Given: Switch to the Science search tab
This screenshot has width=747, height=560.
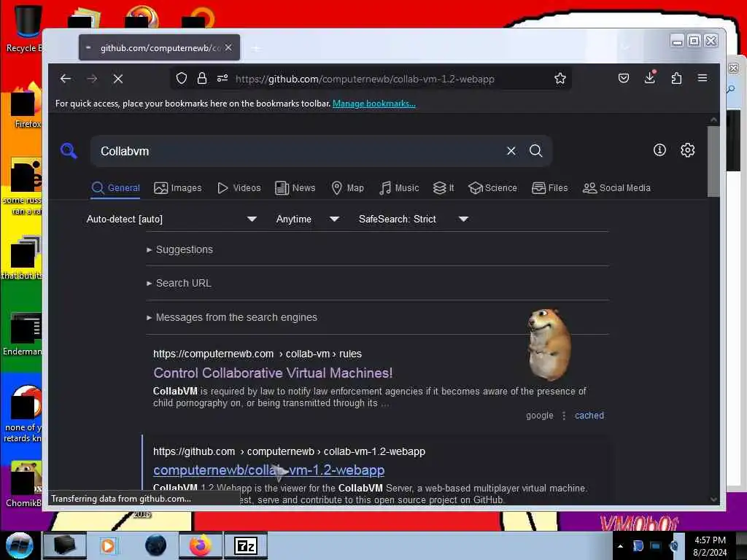Looking at the screenshot, I should [x=492, y=188].
